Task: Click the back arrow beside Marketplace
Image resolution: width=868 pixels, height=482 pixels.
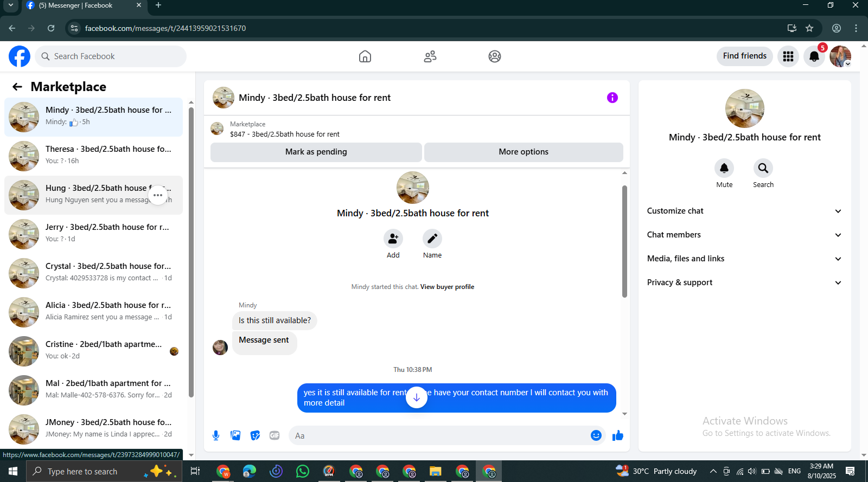Action: pyautogui.click(x=17, y=87)
